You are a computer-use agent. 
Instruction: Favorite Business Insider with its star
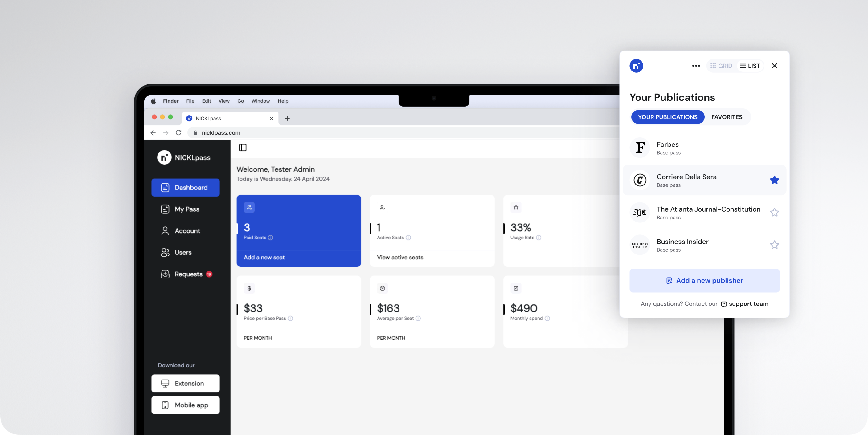pyautogui.click(x=774, y=245)
